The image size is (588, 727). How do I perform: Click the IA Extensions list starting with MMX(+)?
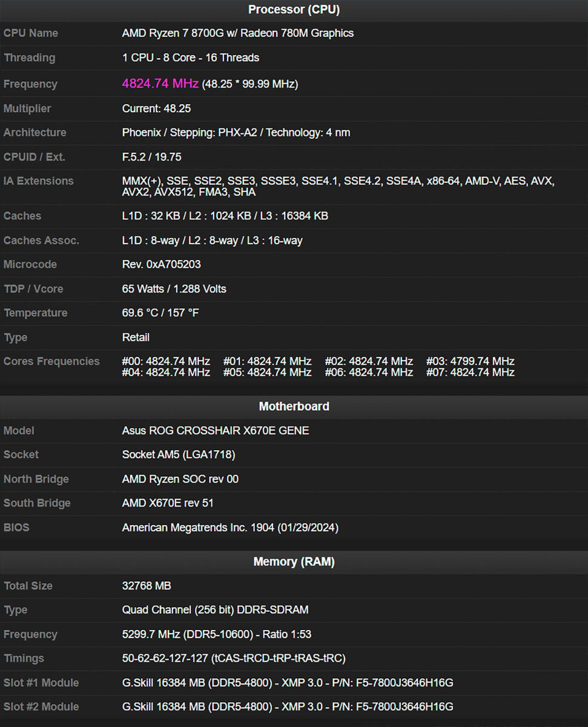pos(339,187)
